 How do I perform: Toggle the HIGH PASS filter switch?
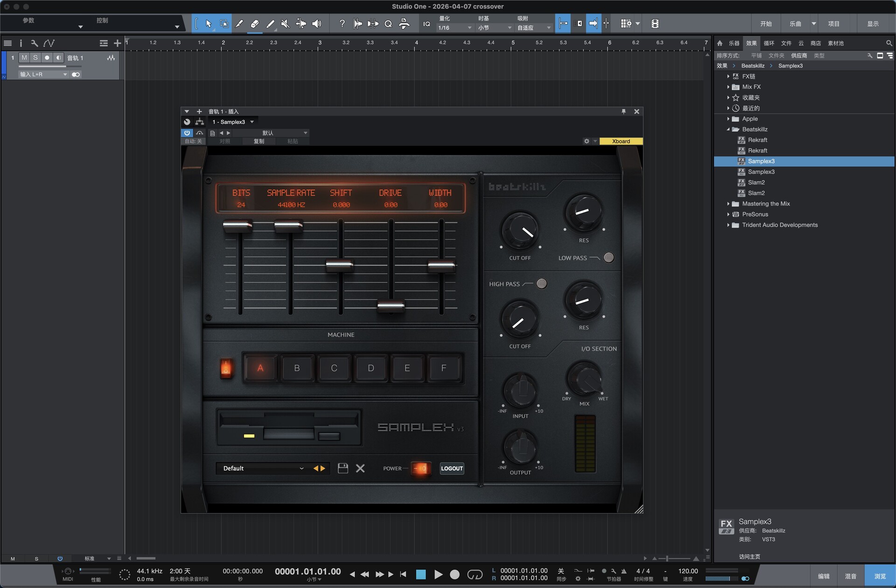tap(541, 284)
